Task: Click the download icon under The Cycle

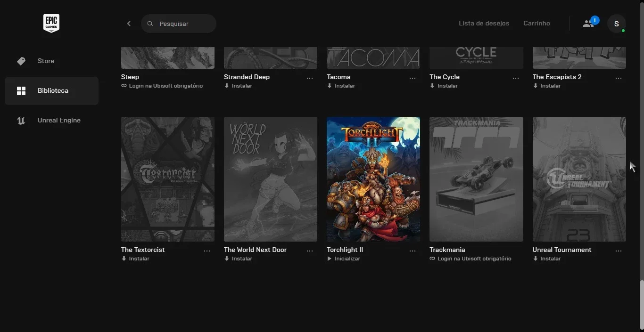Action: (x=432, y=86)
